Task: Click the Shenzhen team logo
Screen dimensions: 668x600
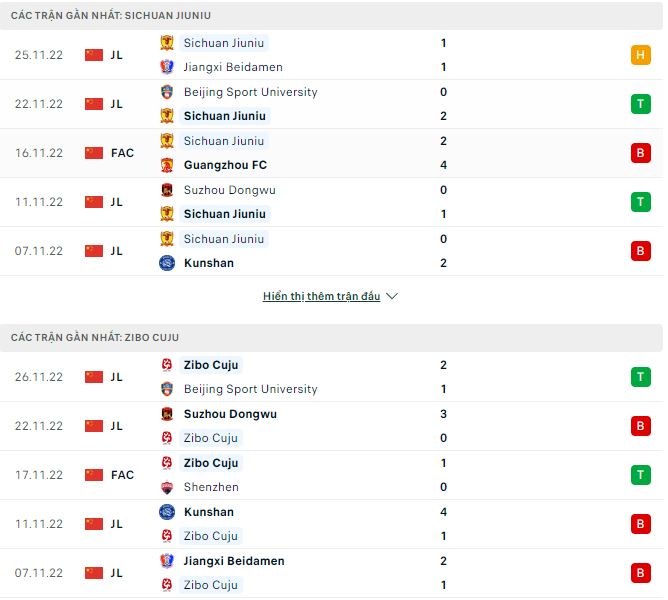Action: [x=167, y=487]
